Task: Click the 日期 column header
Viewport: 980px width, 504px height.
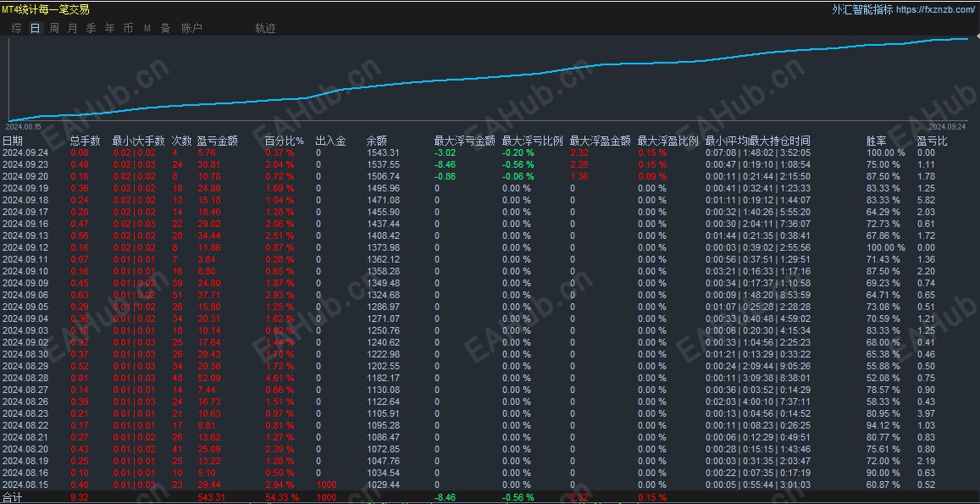Action: [x=13, y=141]
